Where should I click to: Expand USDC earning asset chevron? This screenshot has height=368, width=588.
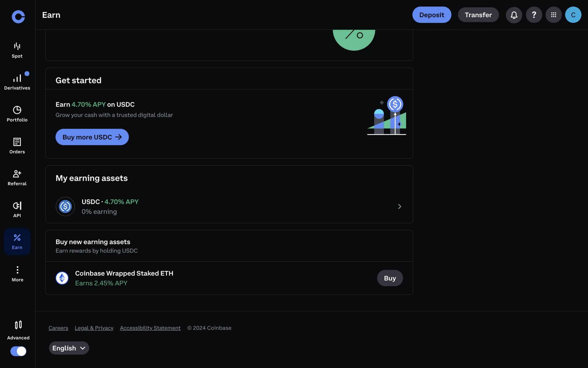click(399, 206)
